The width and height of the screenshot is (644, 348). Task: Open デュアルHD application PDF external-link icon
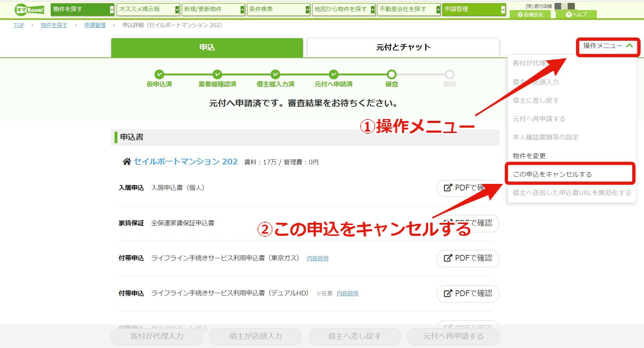[x=448, y=294]
